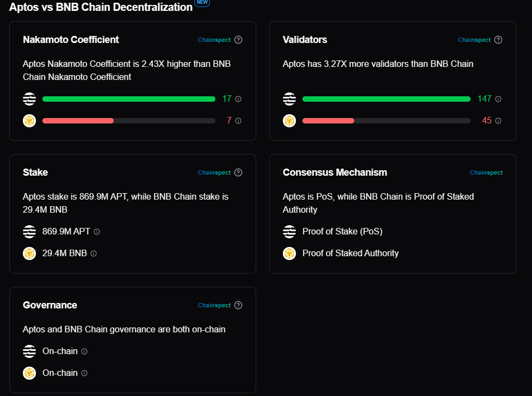532x396 pixels.
Task: Click the 869.9M APT stake value
Action: pos(66,231)
